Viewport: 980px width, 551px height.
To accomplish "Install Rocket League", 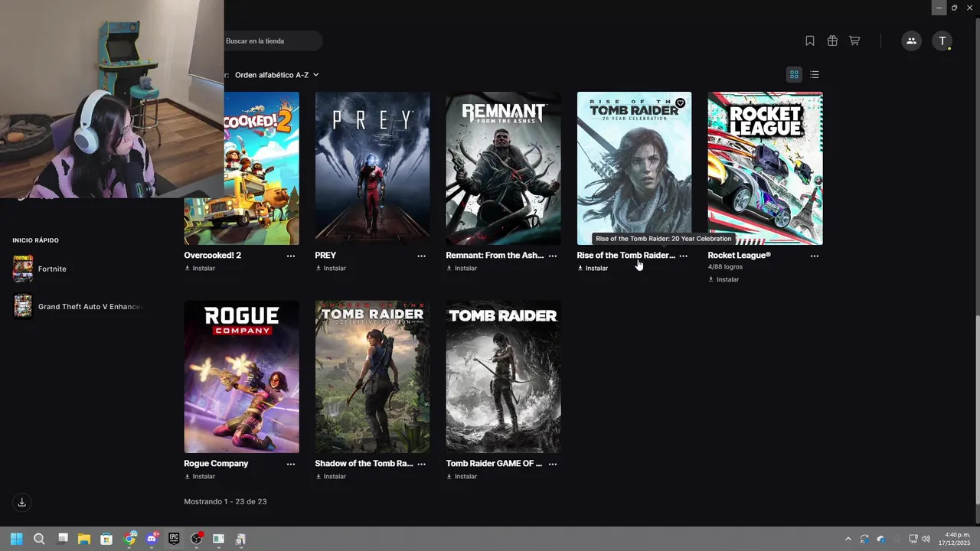I will 724,279.
